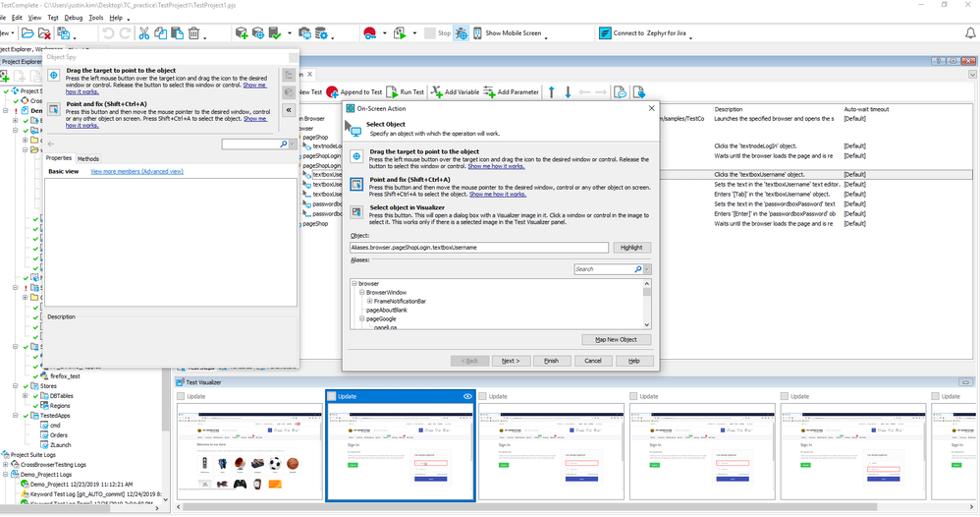This screenshot has height=517, width=980.
Task: Click the Object name input field
Action: [479, 248]
